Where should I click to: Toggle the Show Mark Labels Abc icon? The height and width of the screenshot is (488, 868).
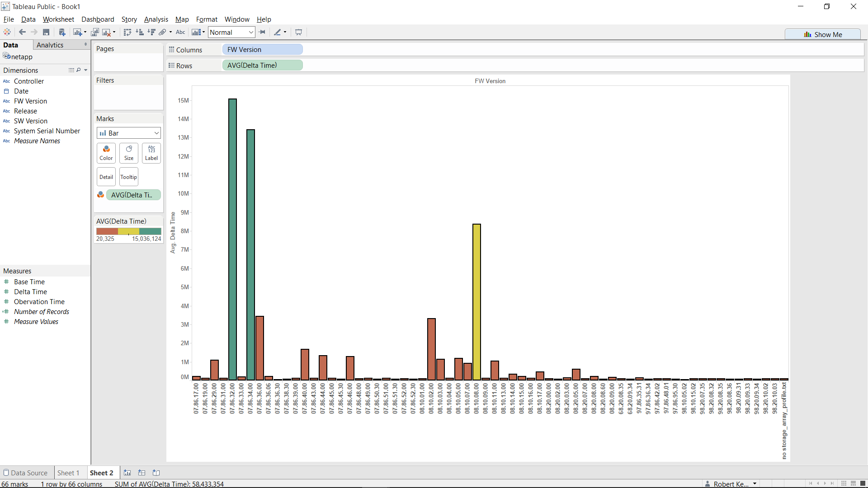180,32
